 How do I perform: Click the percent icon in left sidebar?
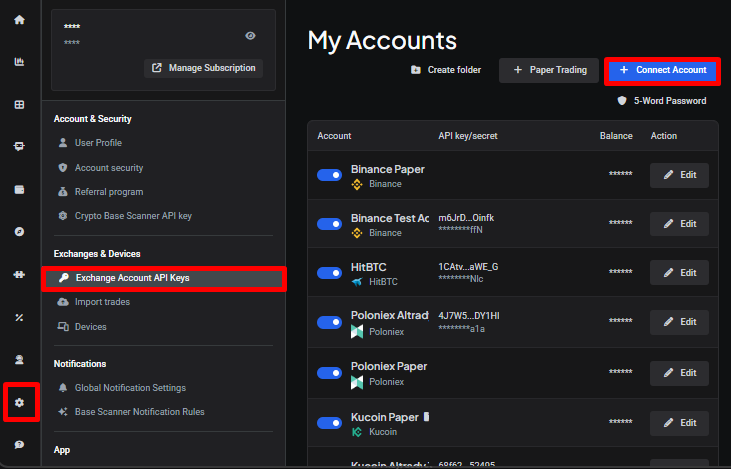[x=19, y=317]
